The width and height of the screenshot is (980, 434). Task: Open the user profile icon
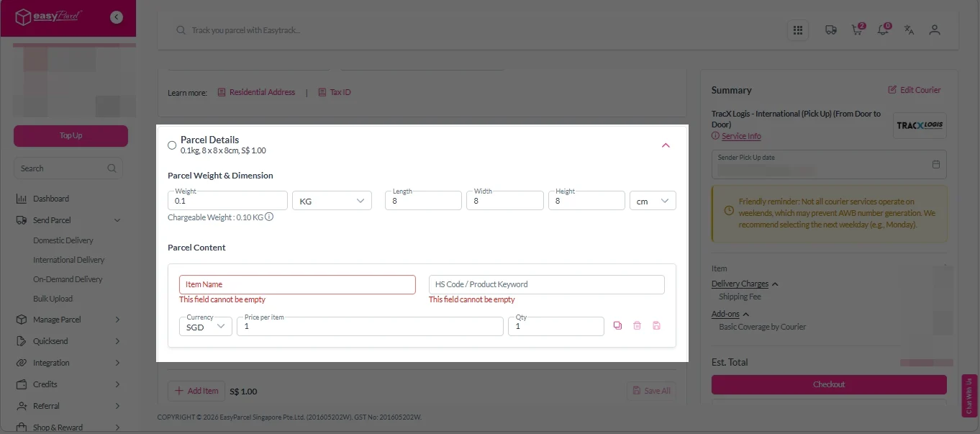coord(935,30)
